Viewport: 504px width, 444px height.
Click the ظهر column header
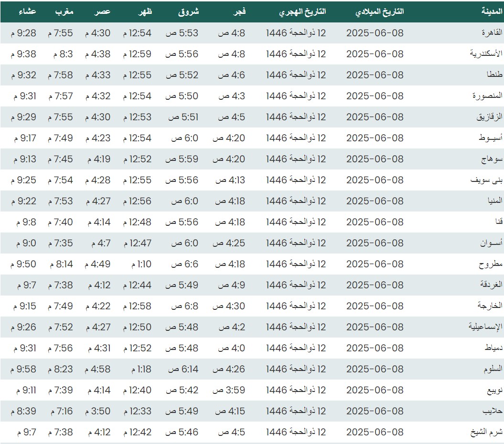click(x=145, y=11)
